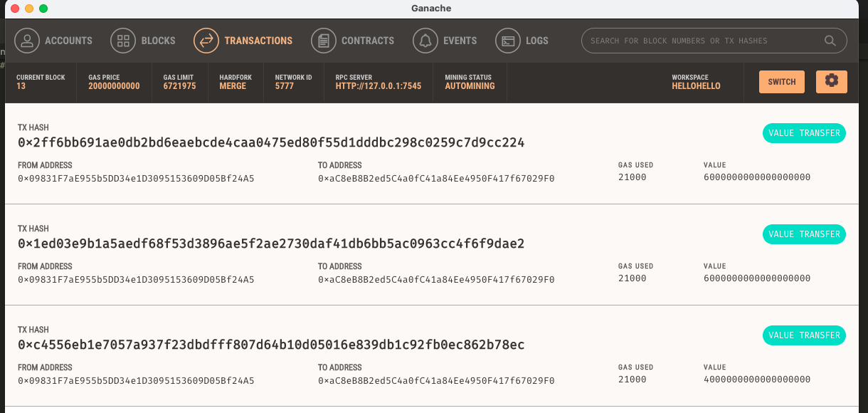Switch to the BLOCKS tab
This screenshot has height=413, width=868.
[157, 41]
